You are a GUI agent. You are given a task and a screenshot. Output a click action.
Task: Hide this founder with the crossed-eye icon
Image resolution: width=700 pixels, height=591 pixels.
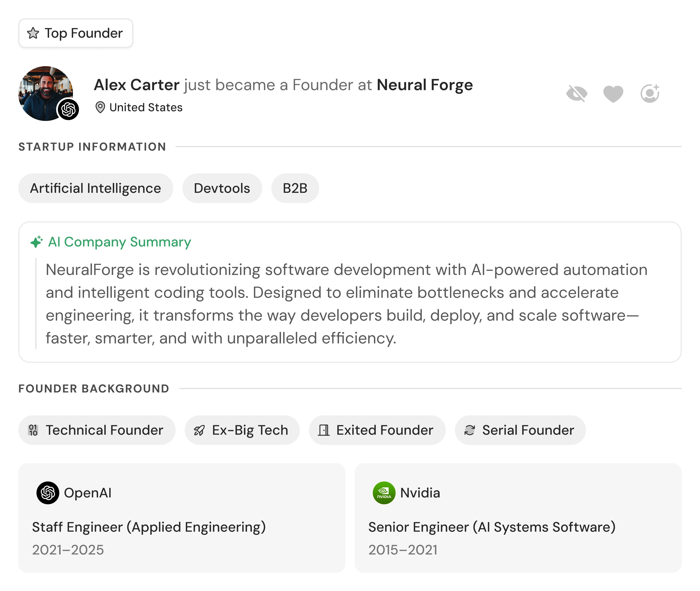tap(576, 94)
